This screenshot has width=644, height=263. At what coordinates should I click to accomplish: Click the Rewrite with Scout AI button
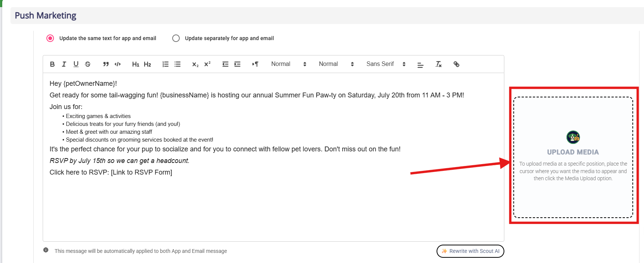pyautogui.click(x=470, y=251)
